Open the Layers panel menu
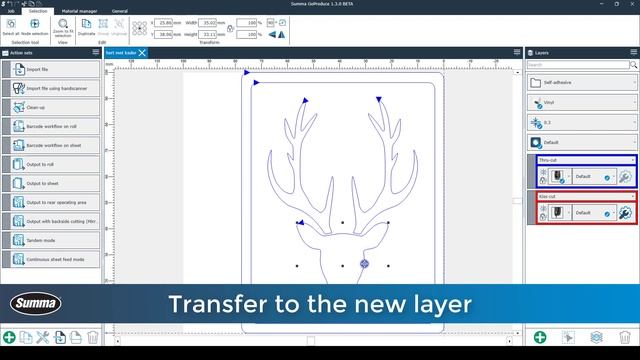This screenshot has width=640, height=360. pos(633,52)
